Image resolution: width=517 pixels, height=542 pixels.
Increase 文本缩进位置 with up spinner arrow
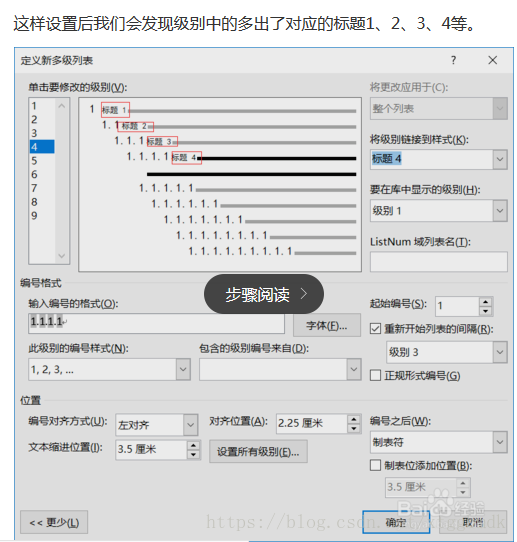coord(194,445)
